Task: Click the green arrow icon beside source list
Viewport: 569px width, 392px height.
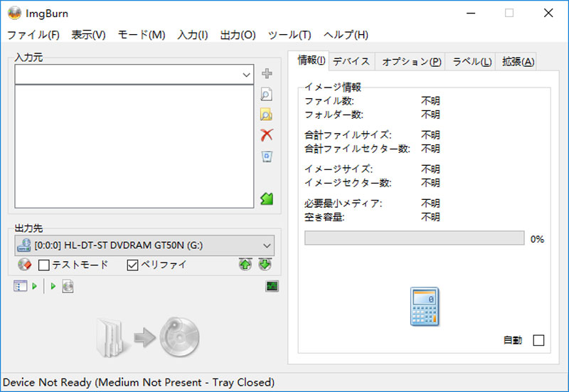Action: pyautogui.click(x=267, y=198)
